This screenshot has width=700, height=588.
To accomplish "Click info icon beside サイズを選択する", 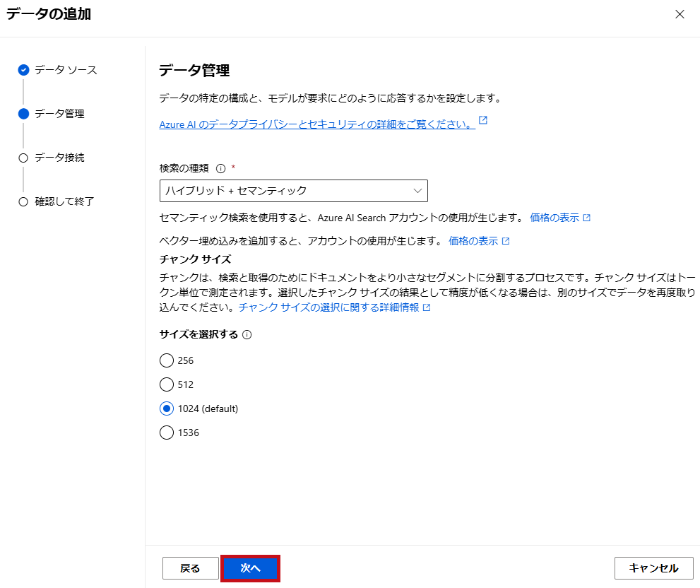I will tap(247, 335).
